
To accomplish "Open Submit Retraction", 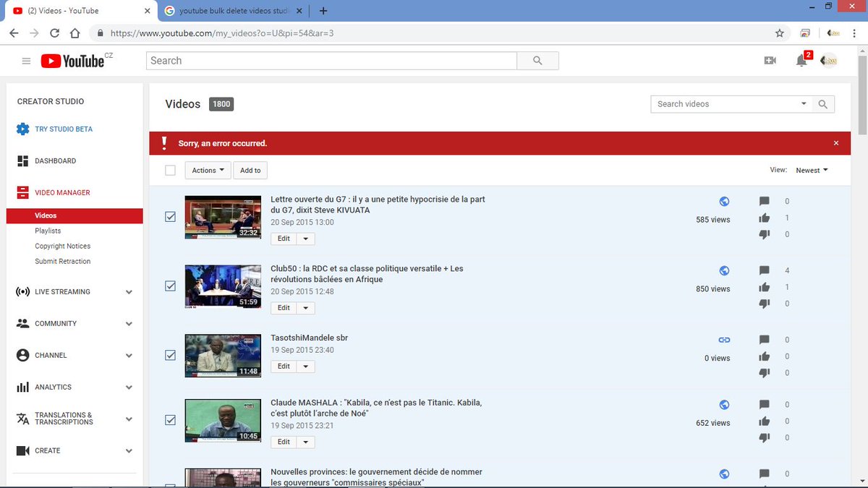I will click(63, 261).
